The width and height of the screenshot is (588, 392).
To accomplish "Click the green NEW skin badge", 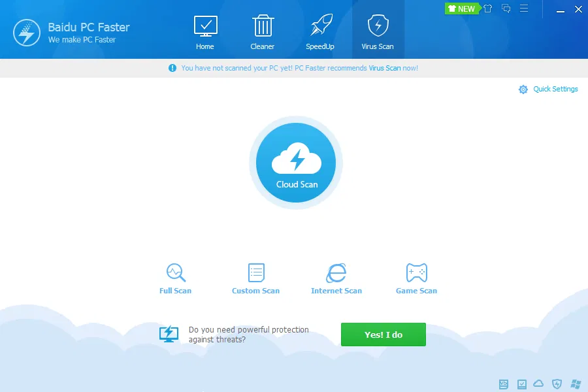I will click(x=462, y=8).
